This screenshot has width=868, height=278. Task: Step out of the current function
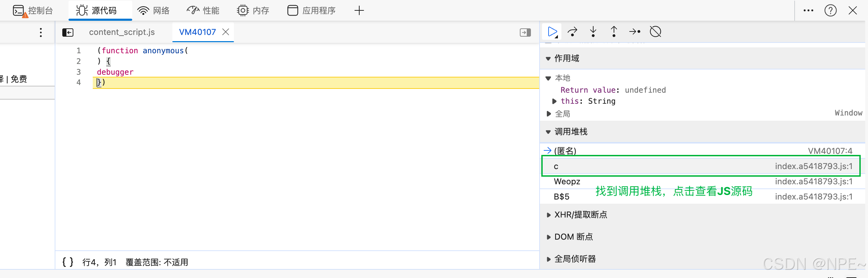614,32
